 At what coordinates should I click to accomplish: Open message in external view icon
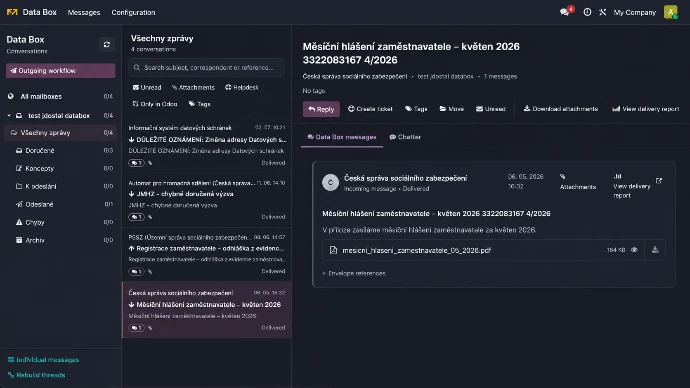[659, 181]
